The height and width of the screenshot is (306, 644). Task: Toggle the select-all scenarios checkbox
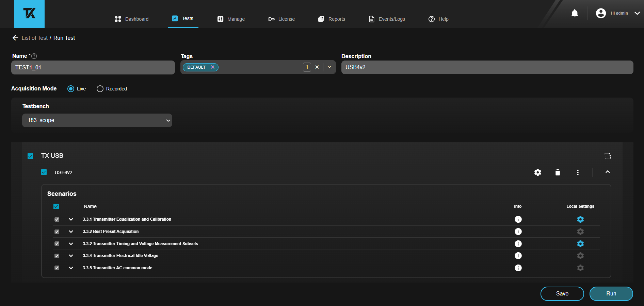click(x=56, y=206)
